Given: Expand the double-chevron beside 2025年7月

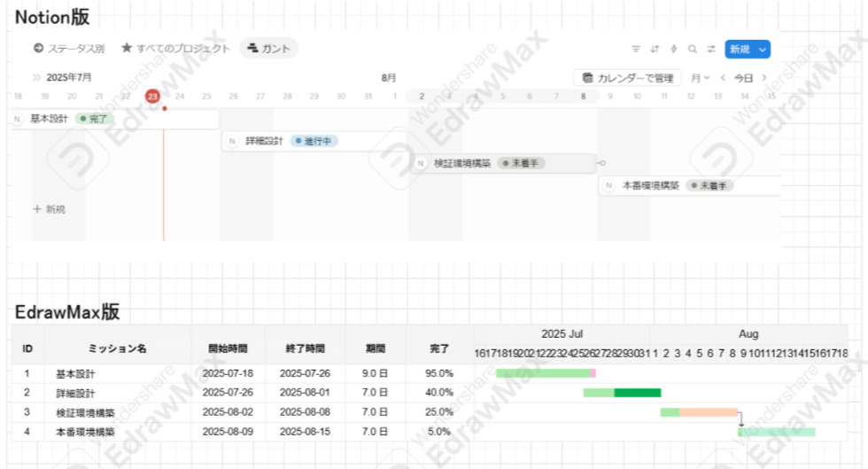Looking at the screenshot, I should tap(36, 77).
